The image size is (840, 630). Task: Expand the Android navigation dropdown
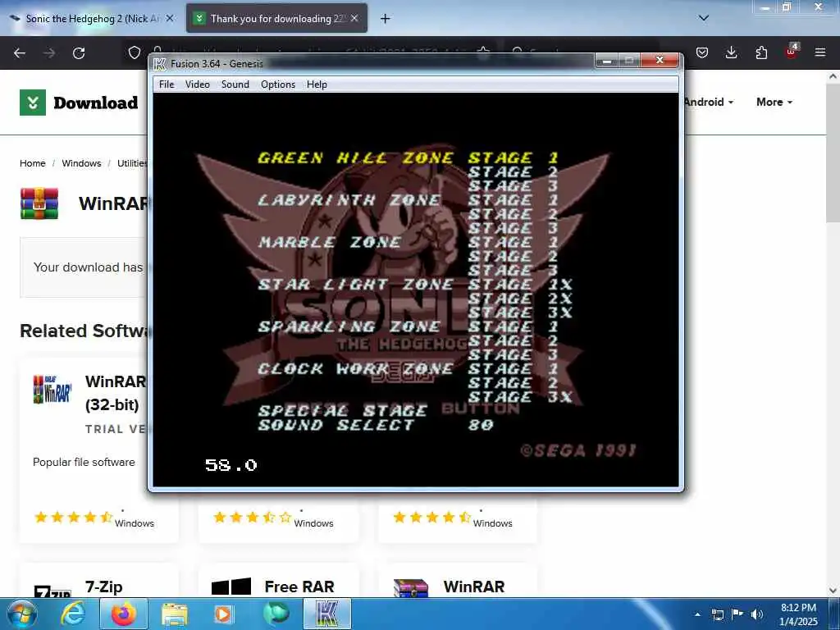(708, 102)
